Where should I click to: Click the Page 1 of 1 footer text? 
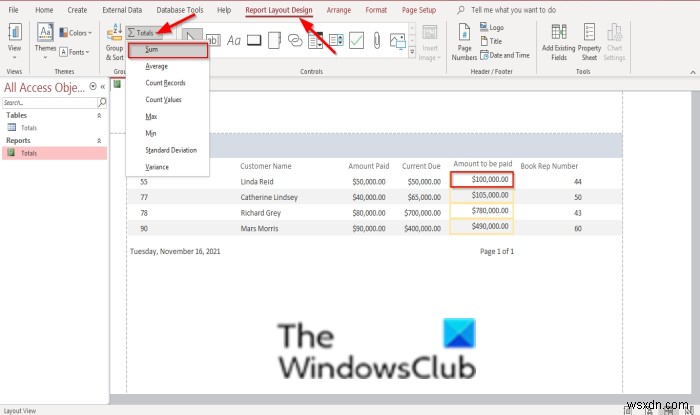click(x=497, y=251)
